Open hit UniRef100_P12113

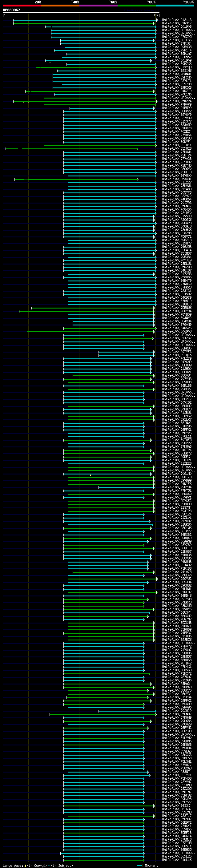177,20
